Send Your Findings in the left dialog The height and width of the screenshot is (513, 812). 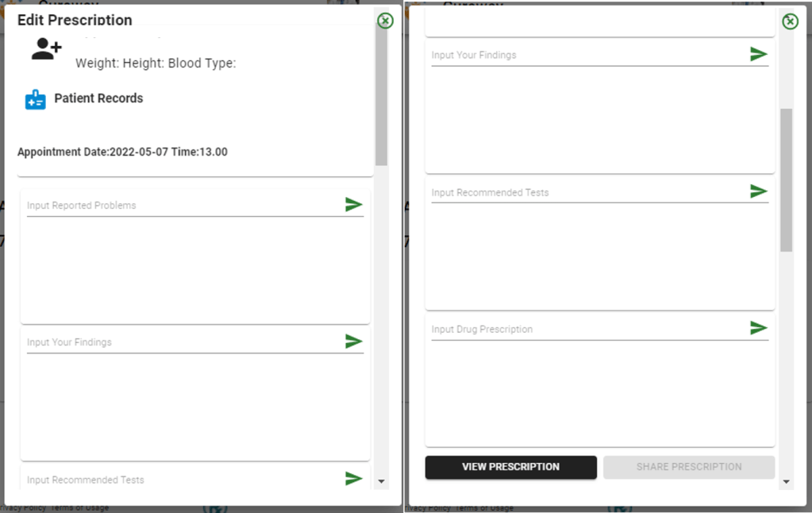coord(354,341)
